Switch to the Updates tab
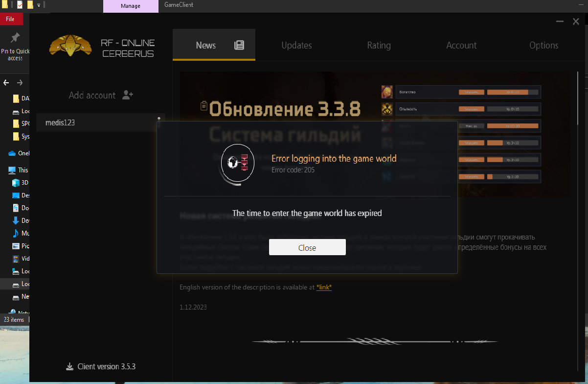 pos(296,45)
